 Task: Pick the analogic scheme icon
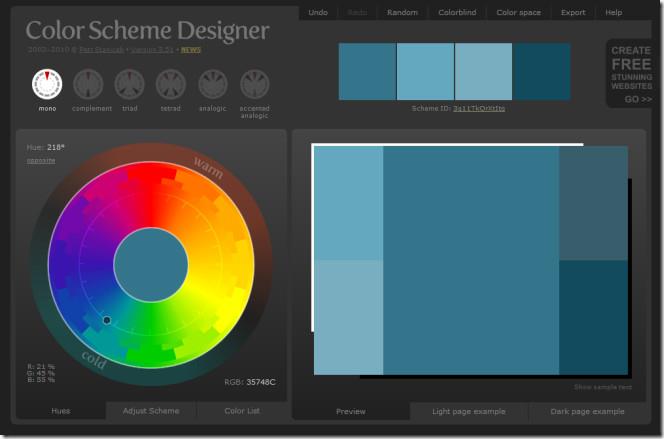tap(212, 84)
